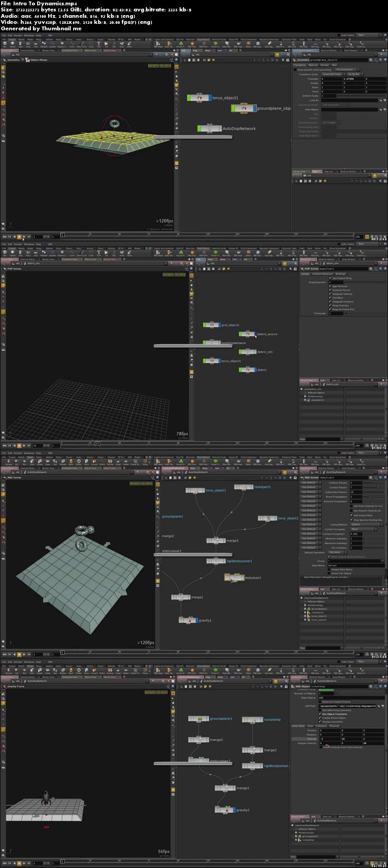
Task: Switch to the Misc parameter tab
Action: (335, 65)
